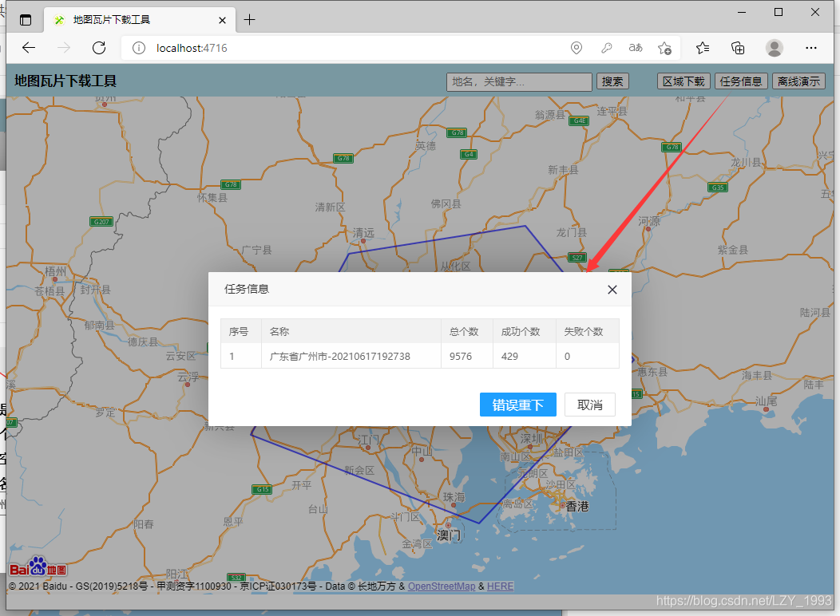The height and width of the screenshot is (616, 840).
Task: Open 区域下载 from the header
Action: (x=683, y=82)
